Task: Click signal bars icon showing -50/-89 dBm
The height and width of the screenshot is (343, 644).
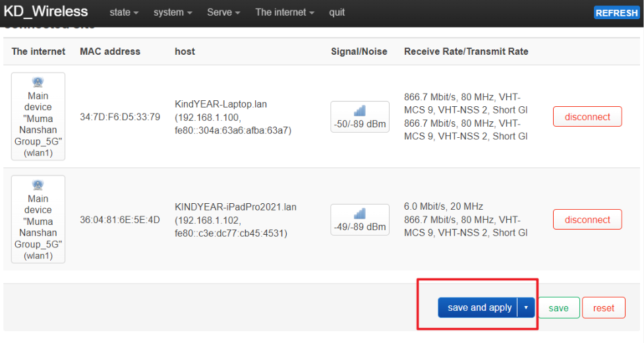Action: [359, 111]
